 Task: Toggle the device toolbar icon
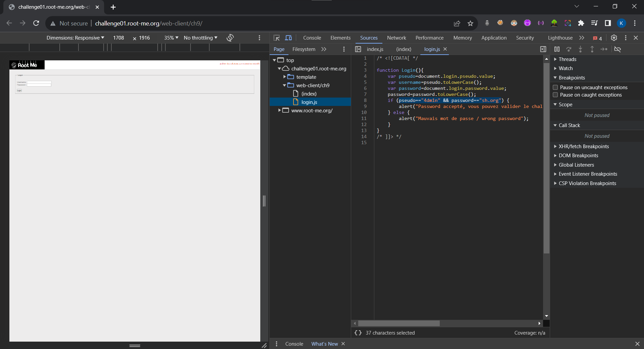[x=288, y=38]
